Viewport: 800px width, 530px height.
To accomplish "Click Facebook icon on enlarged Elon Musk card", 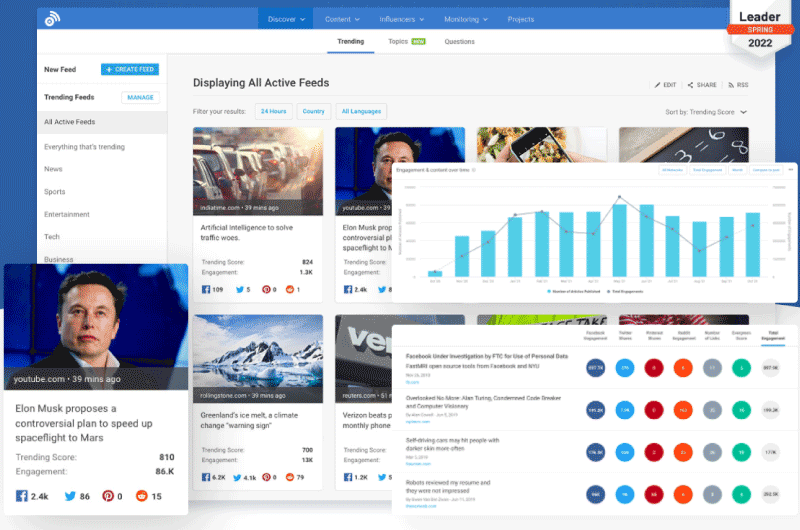I will (x=21, y=496).
